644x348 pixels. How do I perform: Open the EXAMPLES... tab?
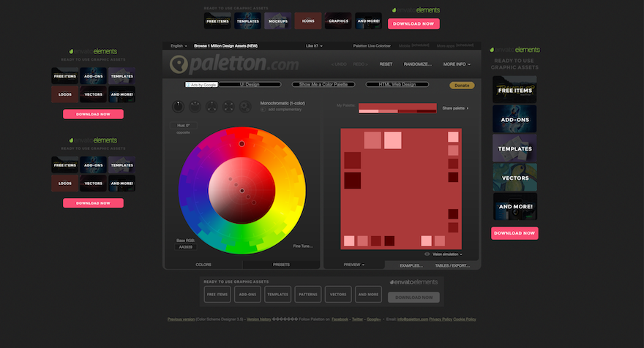tap(411, 265)
